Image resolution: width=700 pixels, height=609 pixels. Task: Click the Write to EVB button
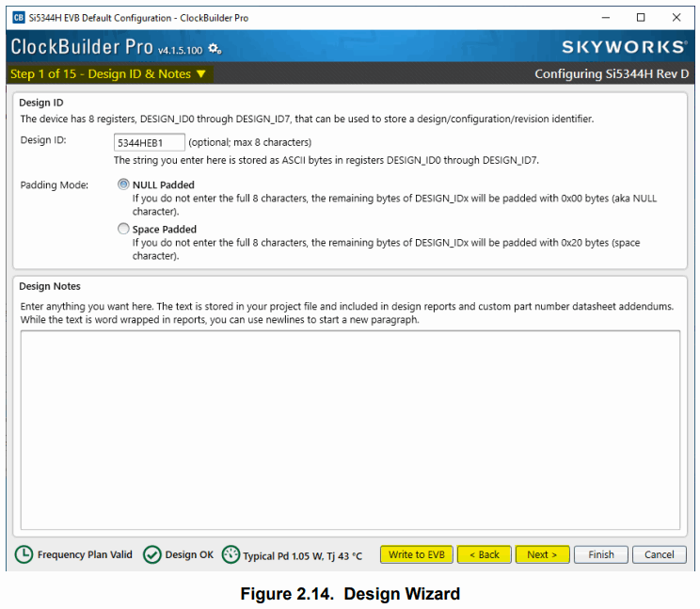pyautogui.click(x=417, y=554)
